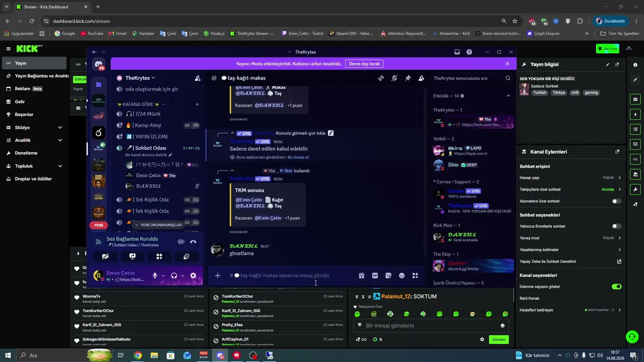Open Kick support chat bubble

tap(632, 336)
